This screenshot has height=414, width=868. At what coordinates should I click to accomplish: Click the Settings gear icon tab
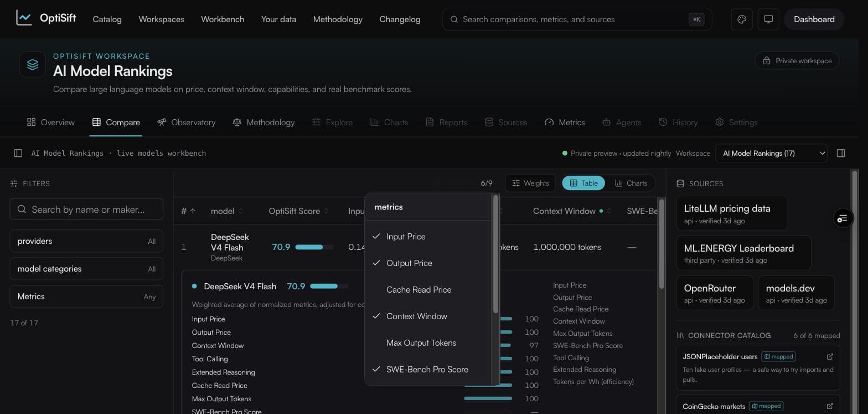[720, 122]
